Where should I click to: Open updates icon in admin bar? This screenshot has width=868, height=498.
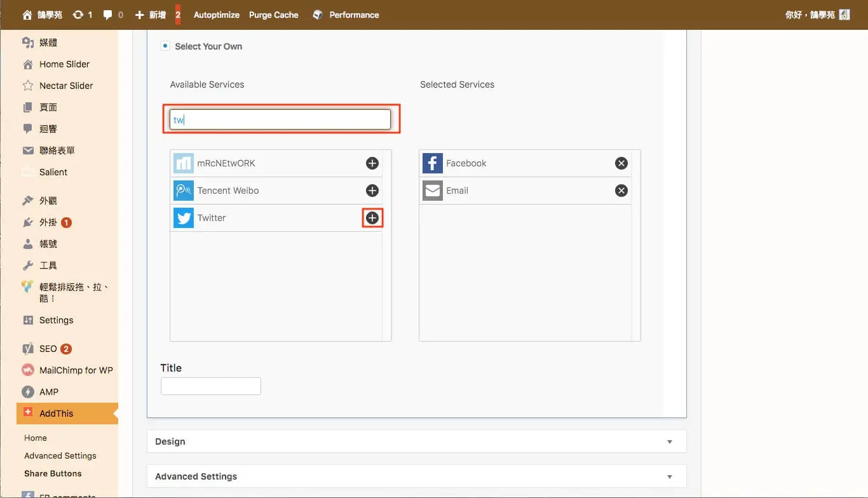(x=78, y=15)
